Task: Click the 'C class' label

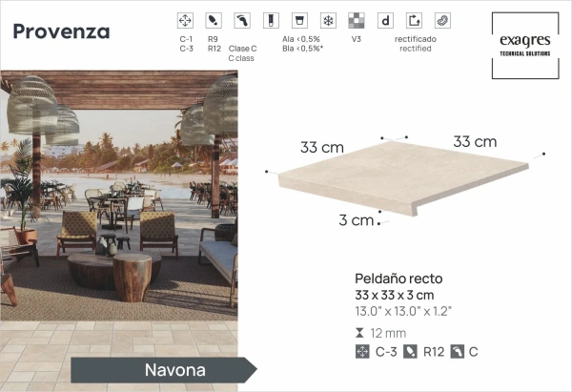Action: click(x=241, y=58)
